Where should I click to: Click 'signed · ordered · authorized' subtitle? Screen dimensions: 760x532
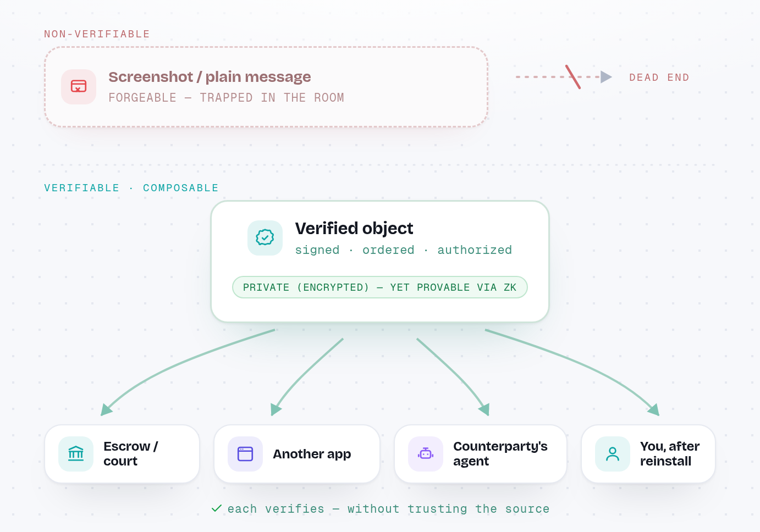(x=404, y=250)
